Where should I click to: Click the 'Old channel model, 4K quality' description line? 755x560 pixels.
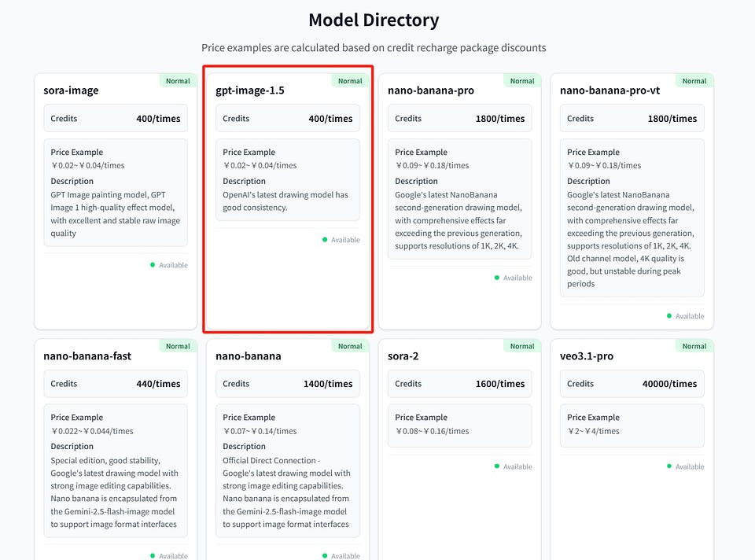click(625, 259)
